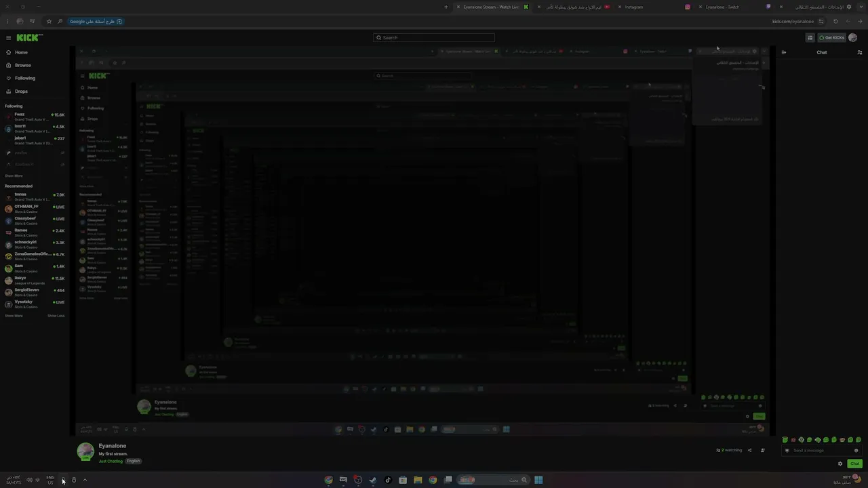Show hidden system tray icons
This screenshot has height=488, width=868.
pos(85,480)
